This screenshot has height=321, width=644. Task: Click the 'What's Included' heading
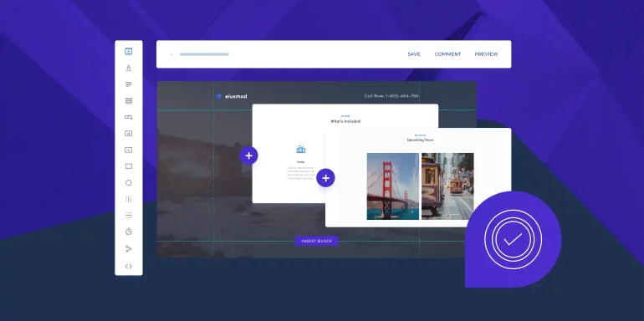(345, 121)
